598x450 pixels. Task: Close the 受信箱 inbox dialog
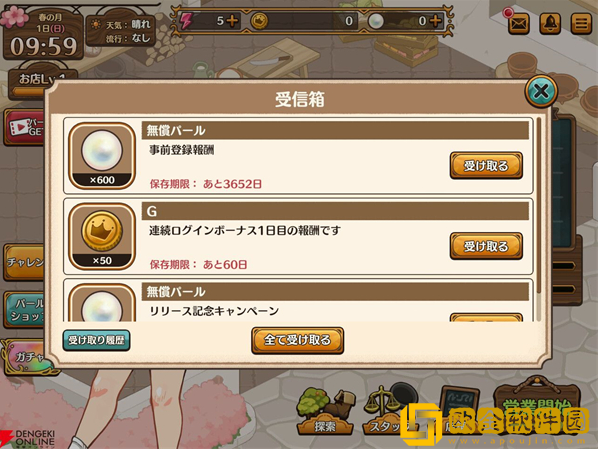coord(541,92)
